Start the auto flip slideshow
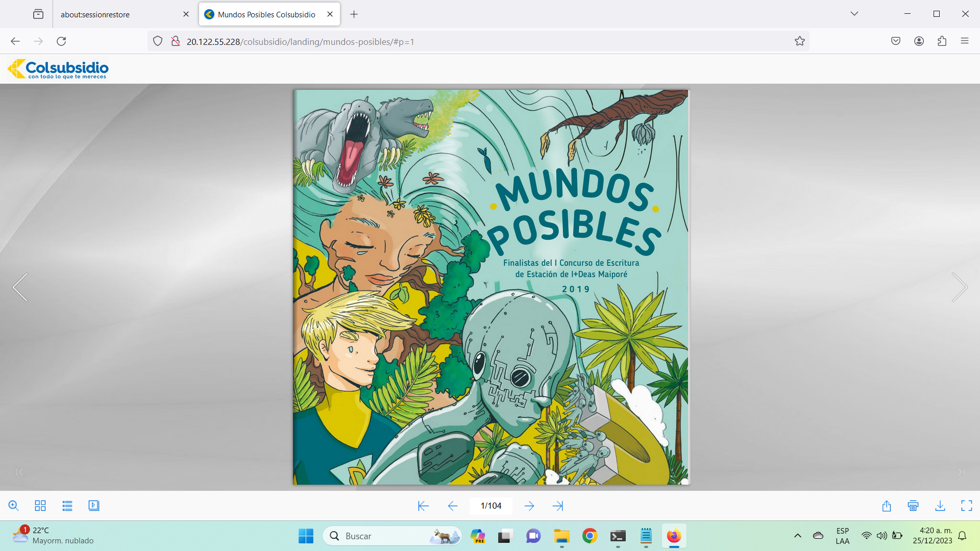The image size is (980, 551). pos(94,506)
